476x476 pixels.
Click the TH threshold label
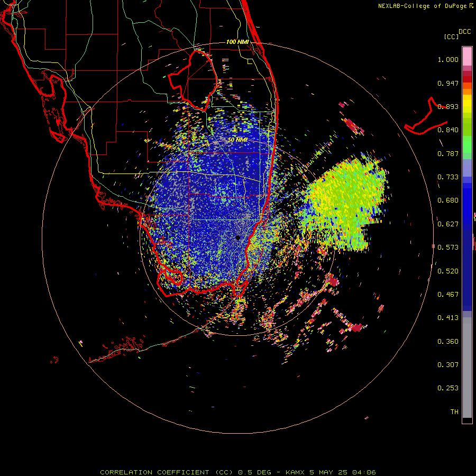coord(454,412)
